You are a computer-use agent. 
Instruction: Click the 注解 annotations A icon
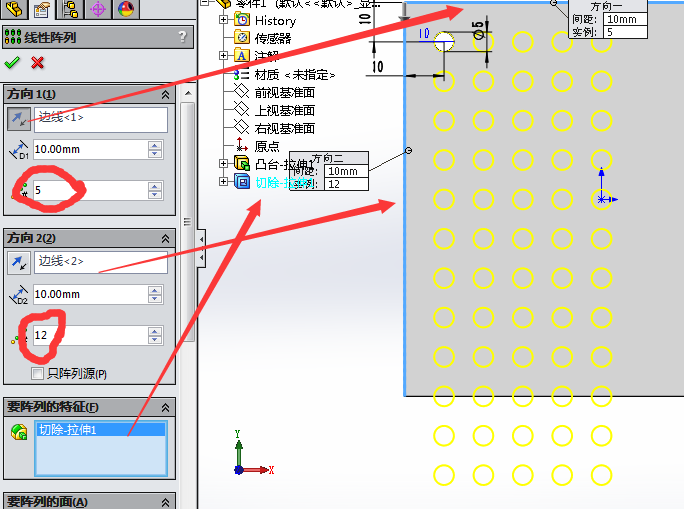242,55
